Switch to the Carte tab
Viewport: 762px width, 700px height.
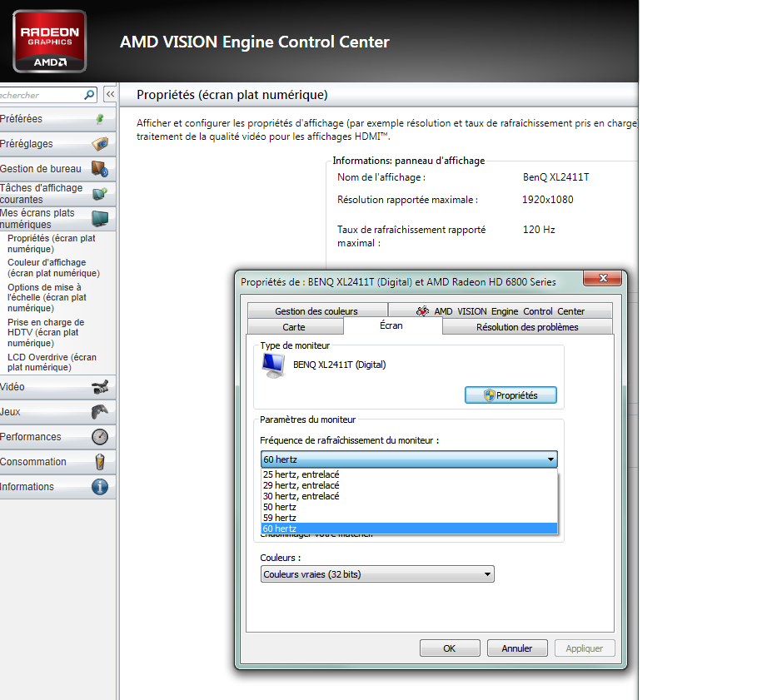[x=294, y=327]
